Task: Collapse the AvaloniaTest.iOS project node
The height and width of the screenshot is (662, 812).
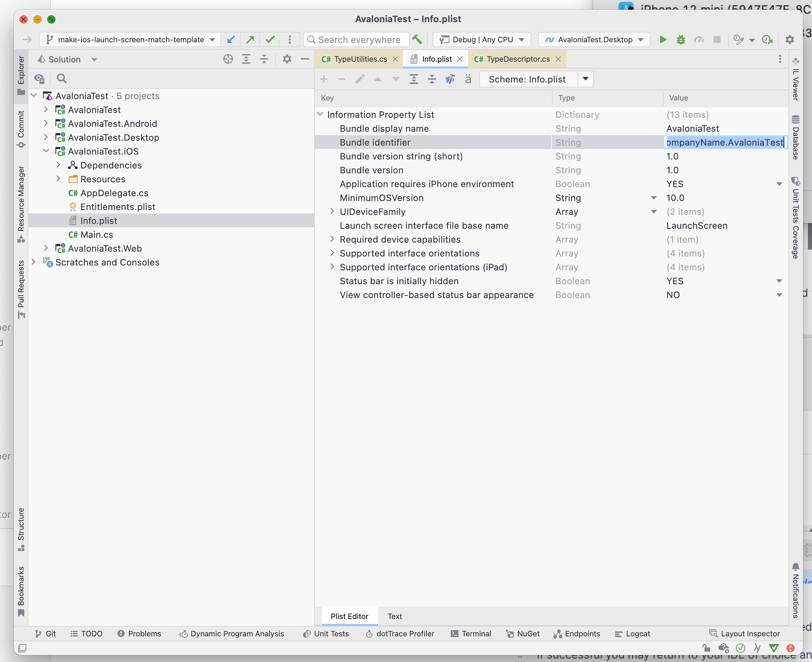Action: [46, 151]
